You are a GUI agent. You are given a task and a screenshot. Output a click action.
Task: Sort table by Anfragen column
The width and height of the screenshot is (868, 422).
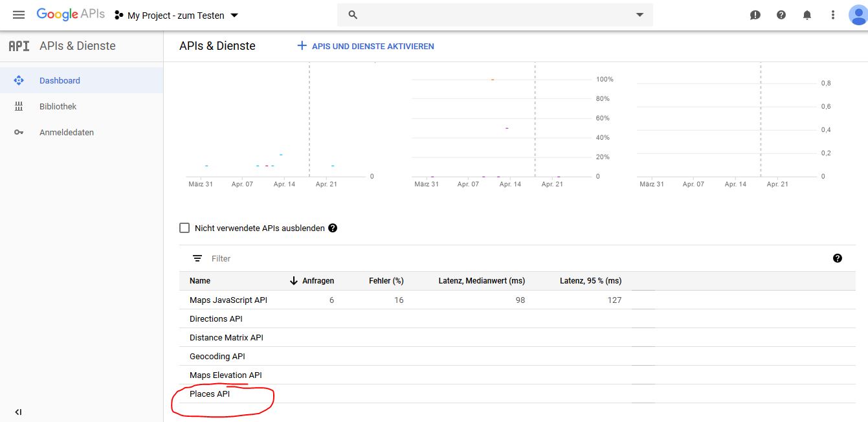[318, 281]
